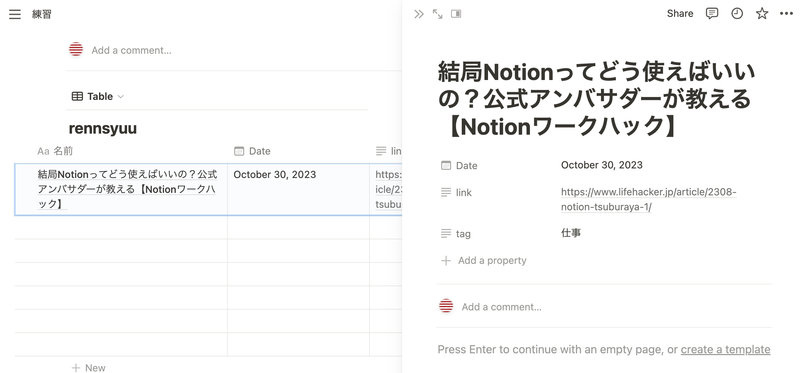Click the Date property label in side panel
800x373 pixels.
pyautogui.click(x=466, y=165)
